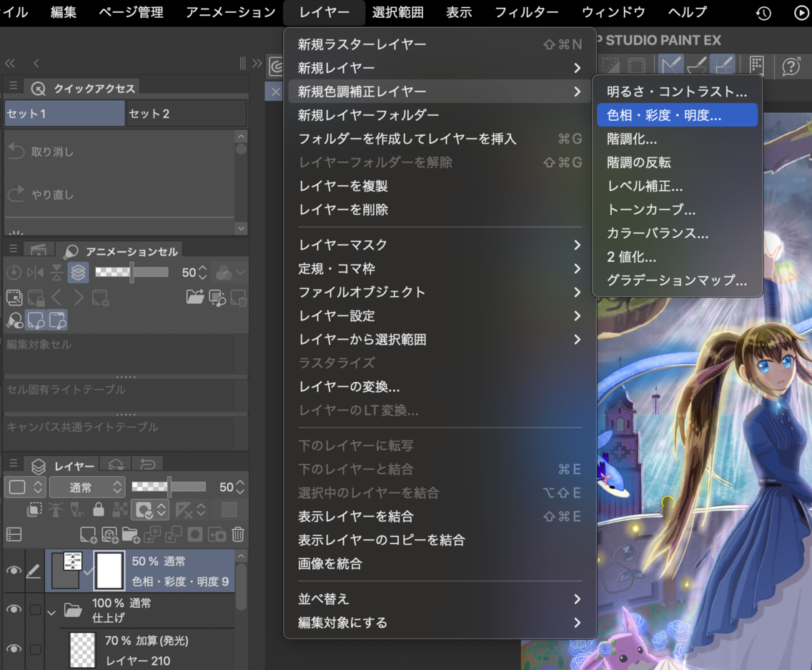Close the canvas tab with X button
The width and height of the screenshot is (812, 670).
click(x=275, y=92)
